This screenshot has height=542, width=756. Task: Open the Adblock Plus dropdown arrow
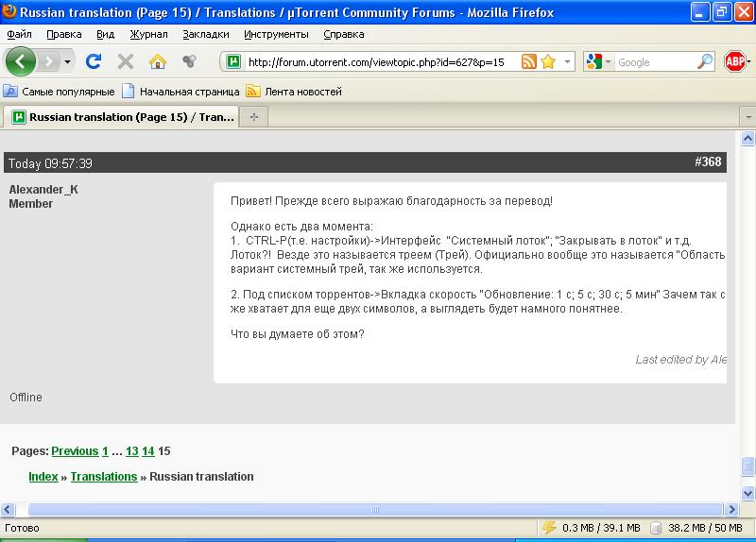[x=748, y=61]
